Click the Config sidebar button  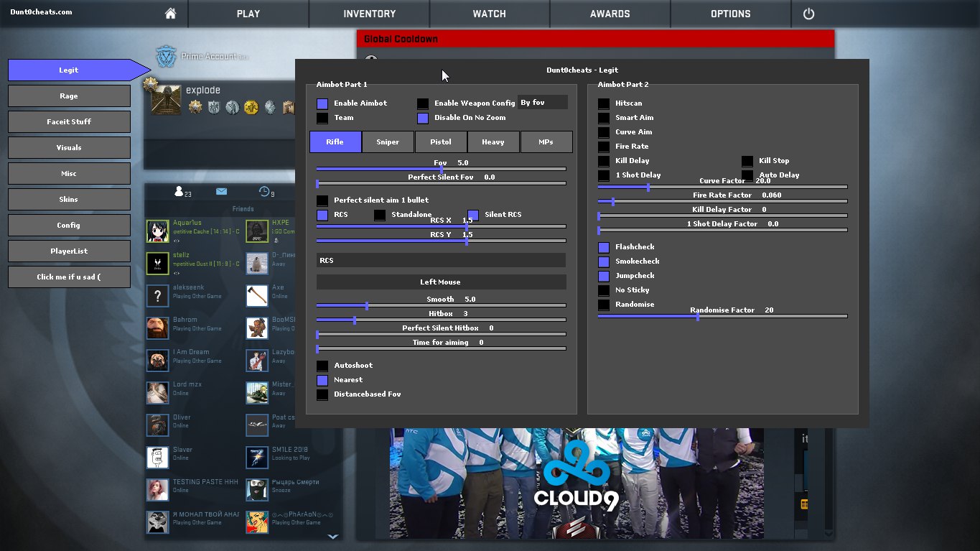pyautogui.click(x=69, y=226)
